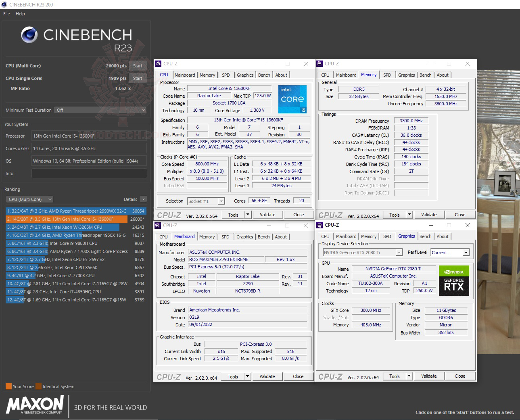Image resolution: width=520 pixels, height=420 pixels.
Task: Click the MAXON logo at the bottom
Action: 35,404
